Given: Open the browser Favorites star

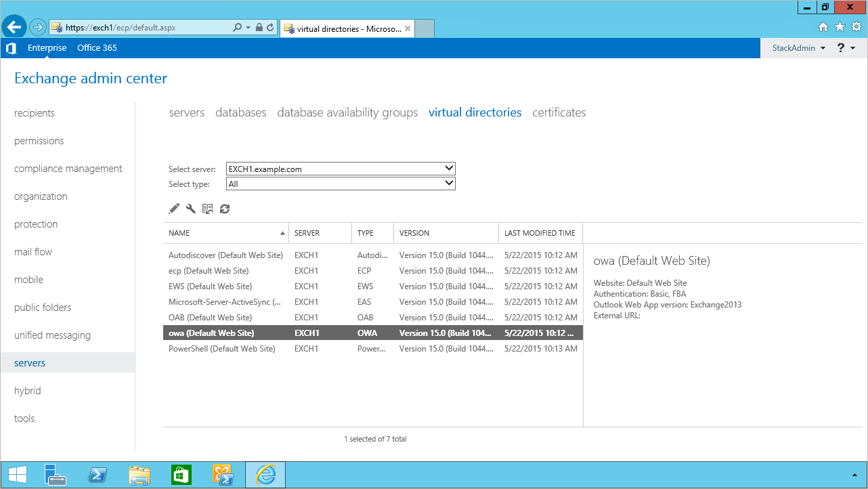Looking at the screenshot, I should click(840, 27).
